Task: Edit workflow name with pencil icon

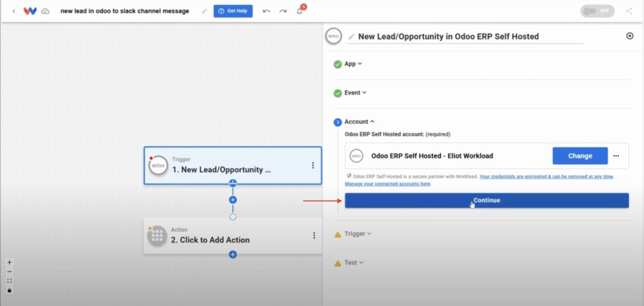Action: pos(204,11)
